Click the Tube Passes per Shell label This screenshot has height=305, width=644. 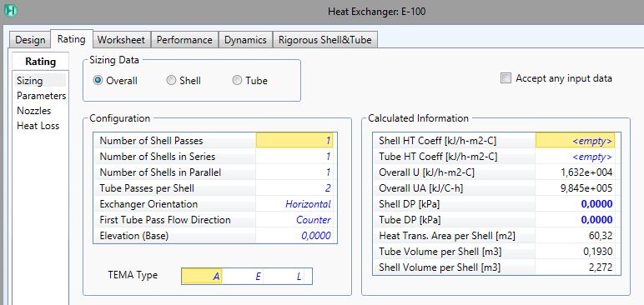coord(147,188)
